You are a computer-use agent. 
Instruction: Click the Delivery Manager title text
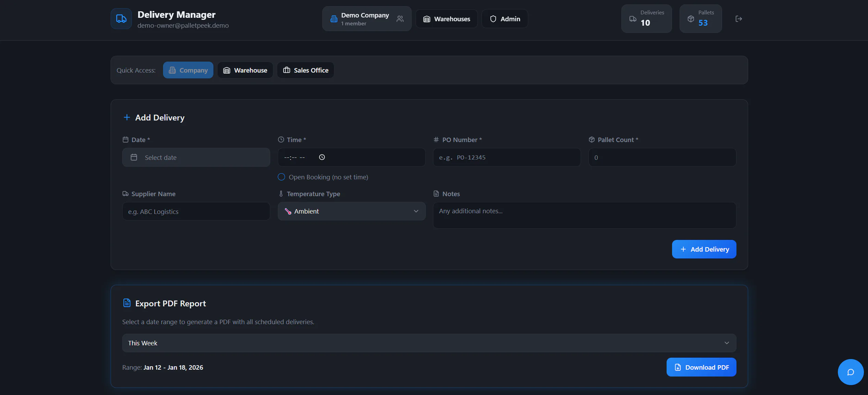(x=176, y=15)
